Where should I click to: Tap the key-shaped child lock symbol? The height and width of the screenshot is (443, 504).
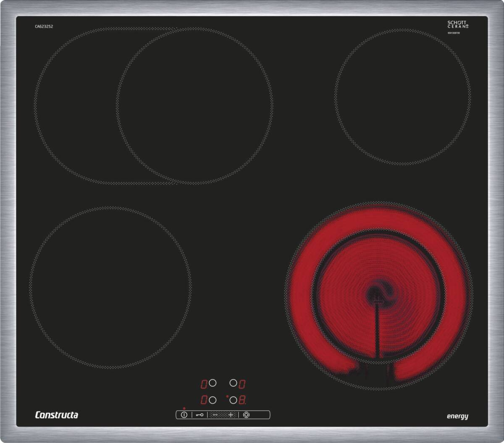pyautogui.click(x=199, y=415)
